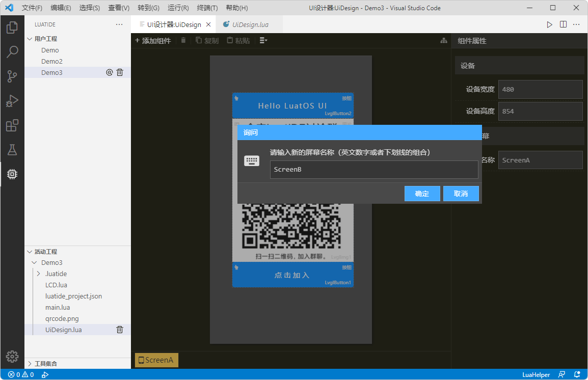
Task: Confirm with the 确定 button
Action: [422, 194]
